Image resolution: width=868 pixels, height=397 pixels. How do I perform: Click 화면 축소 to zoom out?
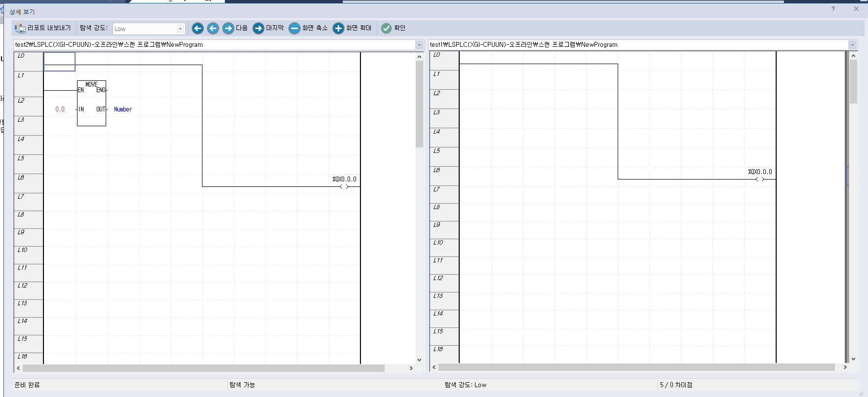tap(308, 28)
